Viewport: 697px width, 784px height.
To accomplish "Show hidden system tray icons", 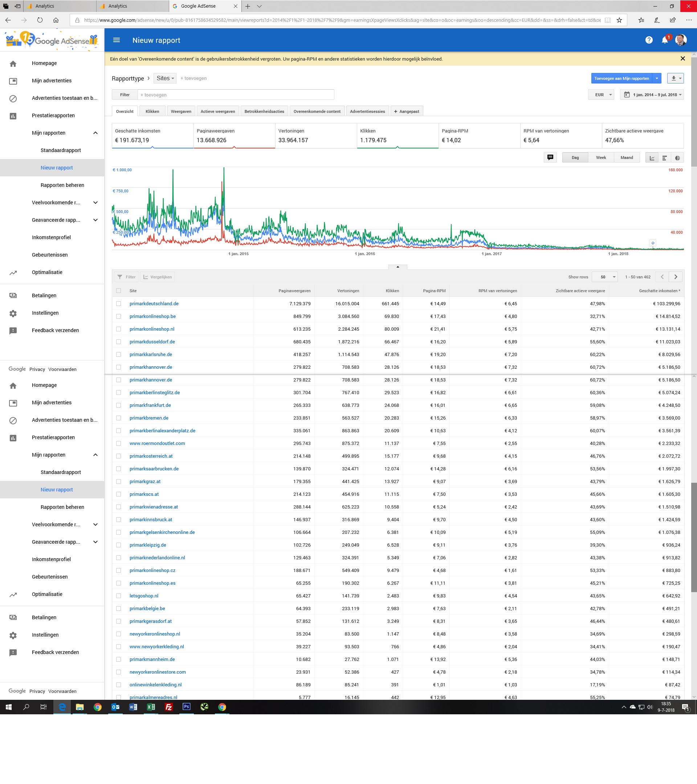I will (x=624, y=707).
